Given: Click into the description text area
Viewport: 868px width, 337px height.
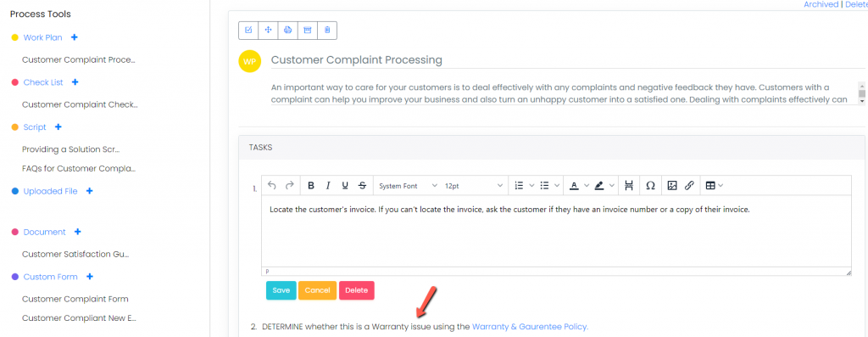Looking at the screenshot, I should click(x=564, y=93).
